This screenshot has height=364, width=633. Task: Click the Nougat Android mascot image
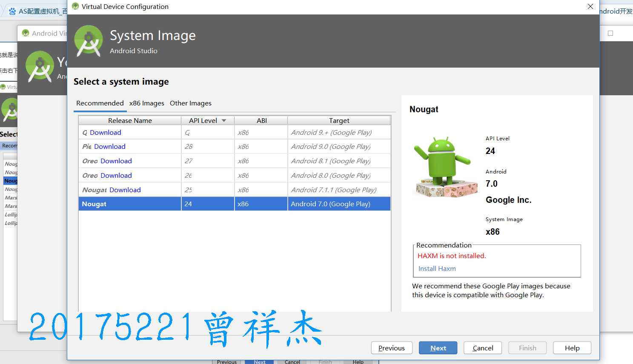pyautogui.click(x=445, y=167)
